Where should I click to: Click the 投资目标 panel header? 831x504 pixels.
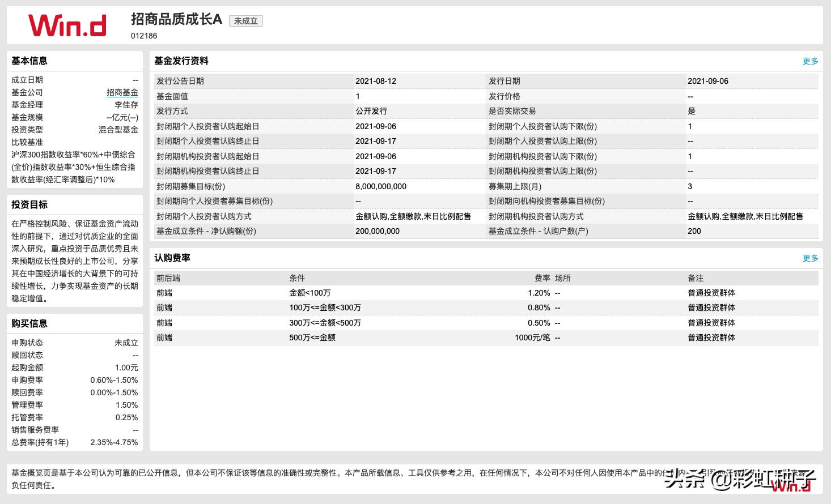point(30,204)
